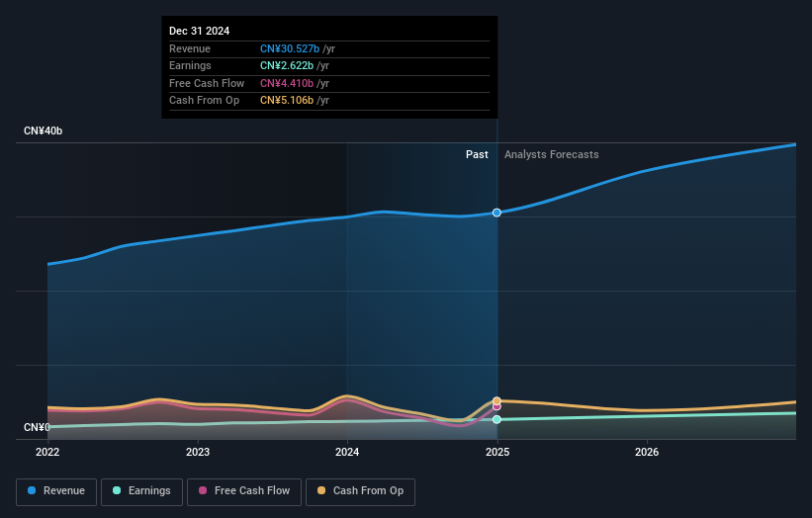Viewport: 812px width, 518px height.
Task: Click the Revenue row label in tooltip
Action: (x=190, y=48)
